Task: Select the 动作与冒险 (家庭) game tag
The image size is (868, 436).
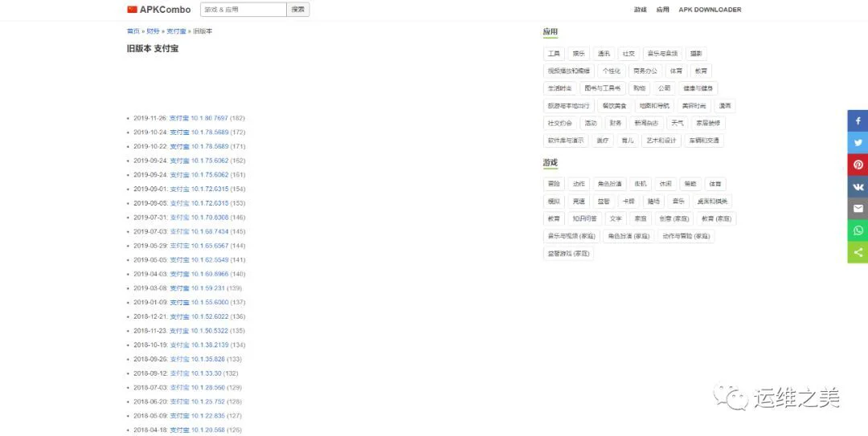Action: tap(686, 236)
